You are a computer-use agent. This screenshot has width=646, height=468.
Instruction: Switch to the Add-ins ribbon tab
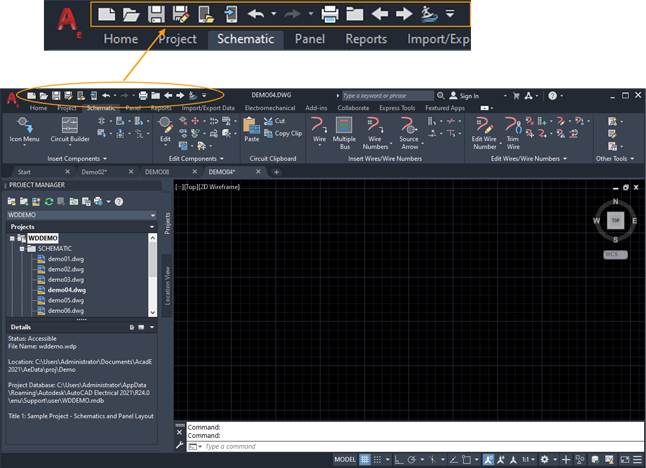(x=316, y=108)
